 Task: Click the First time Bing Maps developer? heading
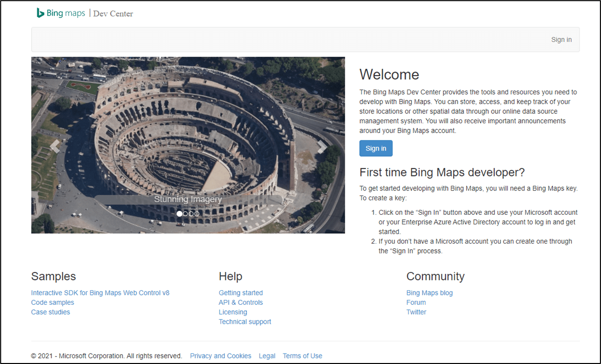(442, 173)
